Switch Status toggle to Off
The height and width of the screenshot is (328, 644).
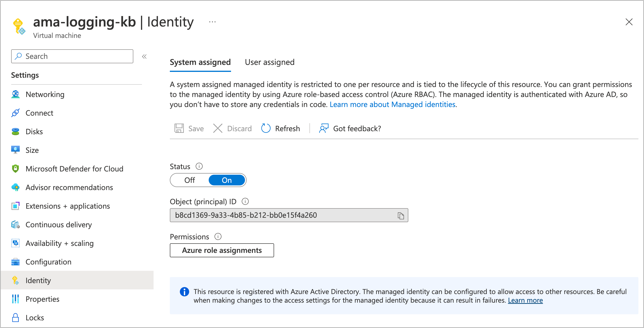pos(189,180)
